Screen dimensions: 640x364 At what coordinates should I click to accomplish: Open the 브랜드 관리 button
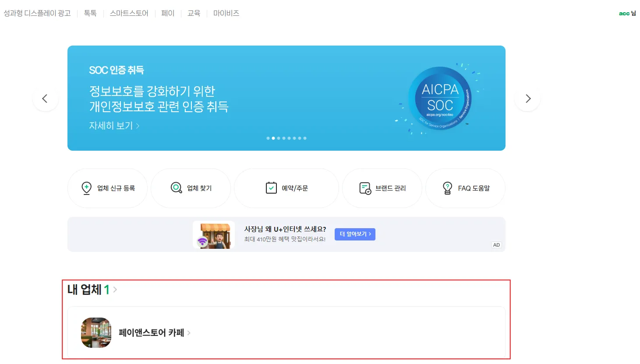382,188
